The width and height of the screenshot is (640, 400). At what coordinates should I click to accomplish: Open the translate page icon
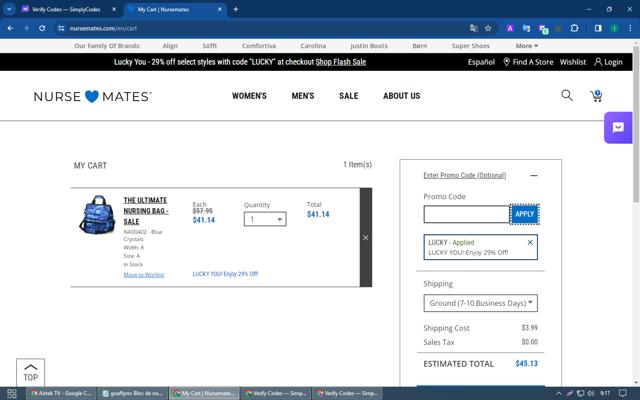coord(473,28)
